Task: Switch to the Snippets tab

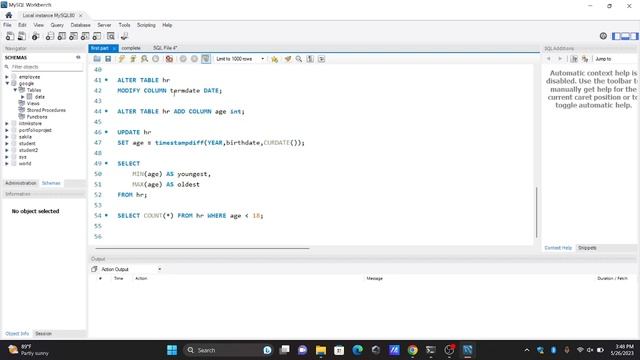Action: point(587,248)
